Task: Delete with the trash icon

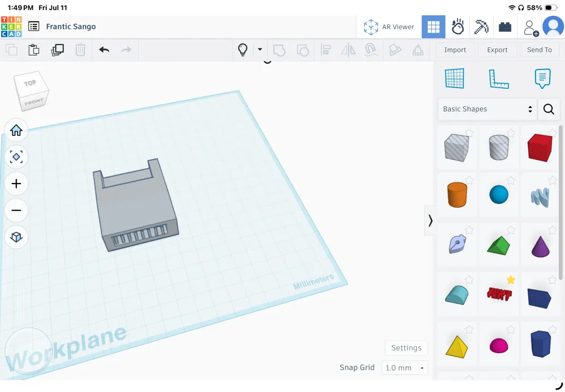Action: [80, 50]
